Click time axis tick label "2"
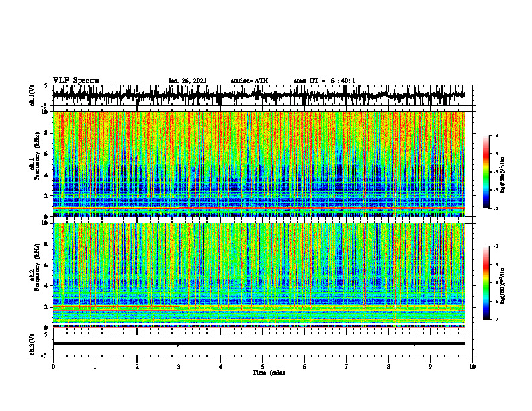Viewport: 532px width, 411px height. point(137,367)
